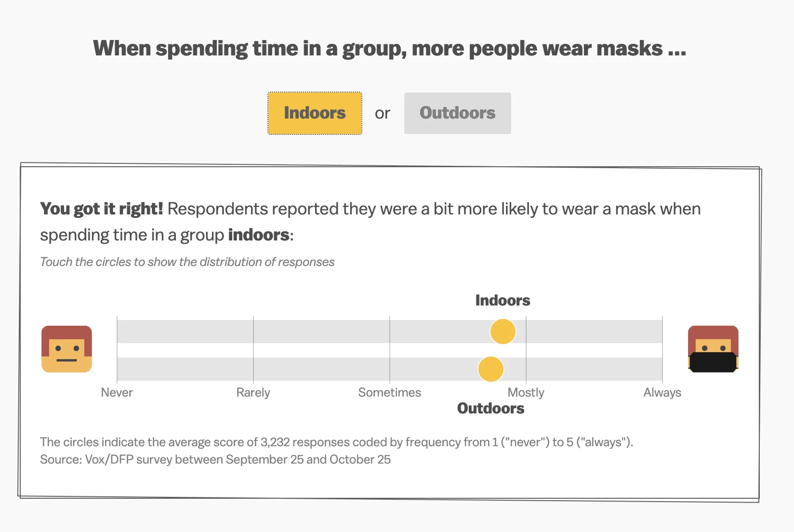The image size is (794, 532).
Task: Click the Vox/DFP survey source text
Action: coord(215,459)
